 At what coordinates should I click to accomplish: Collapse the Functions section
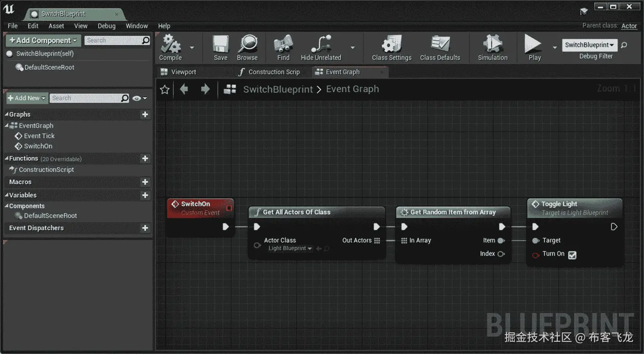click(x=7, y=158)
